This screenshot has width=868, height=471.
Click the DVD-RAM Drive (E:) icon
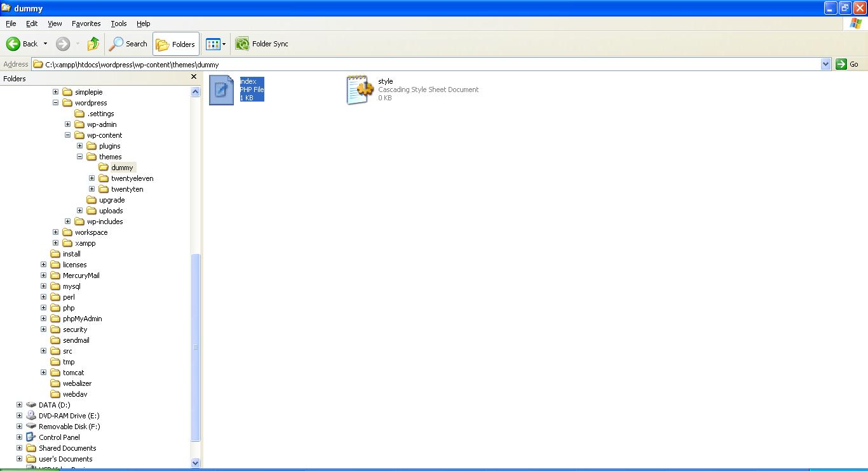pyautogui.click(x=31, y=416)
